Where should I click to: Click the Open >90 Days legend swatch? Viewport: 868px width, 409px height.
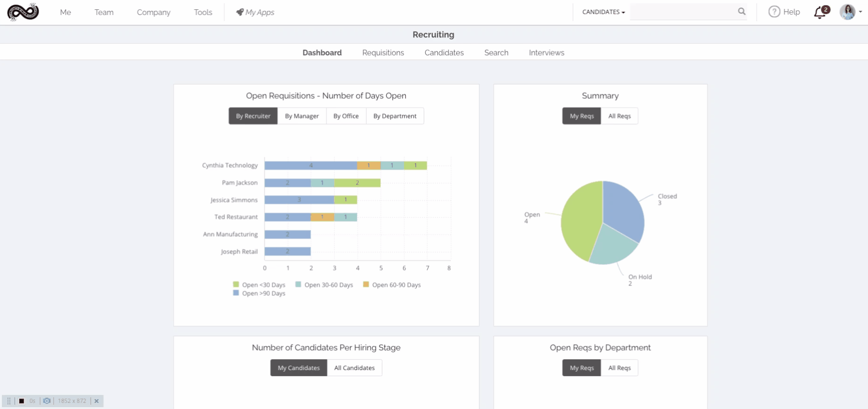[236, 293]
